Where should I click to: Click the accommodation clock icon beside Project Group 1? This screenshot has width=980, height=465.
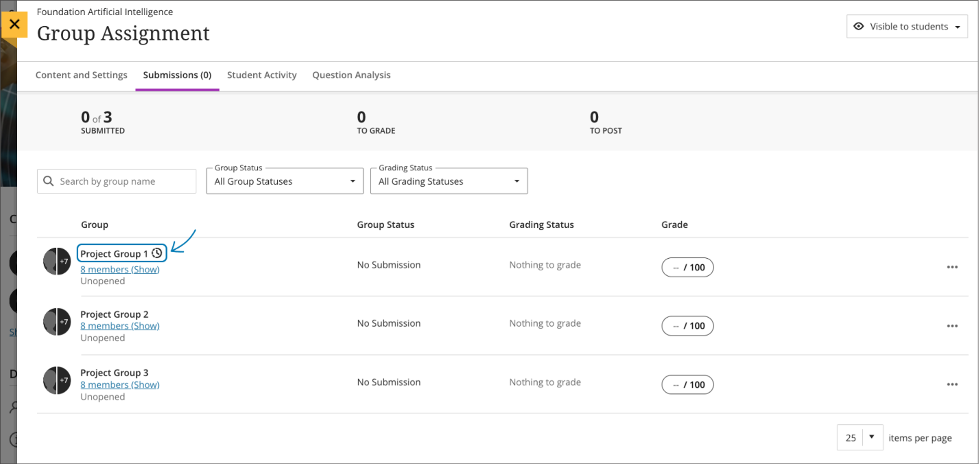[157, 253]
